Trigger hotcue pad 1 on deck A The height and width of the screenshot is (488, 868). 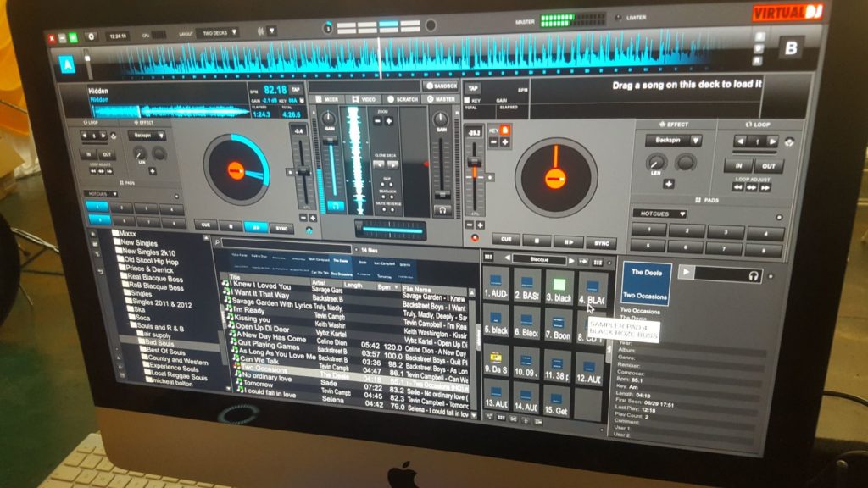click(97, 207)
